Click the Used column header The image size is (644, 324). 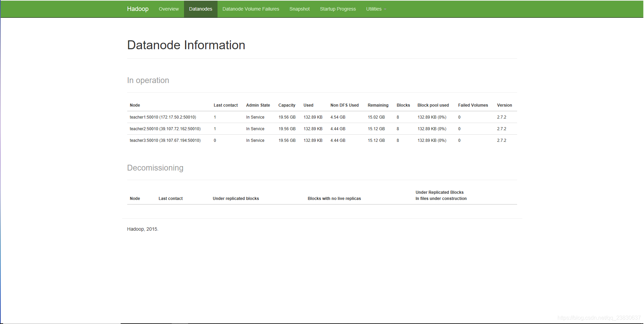(308, 105)
